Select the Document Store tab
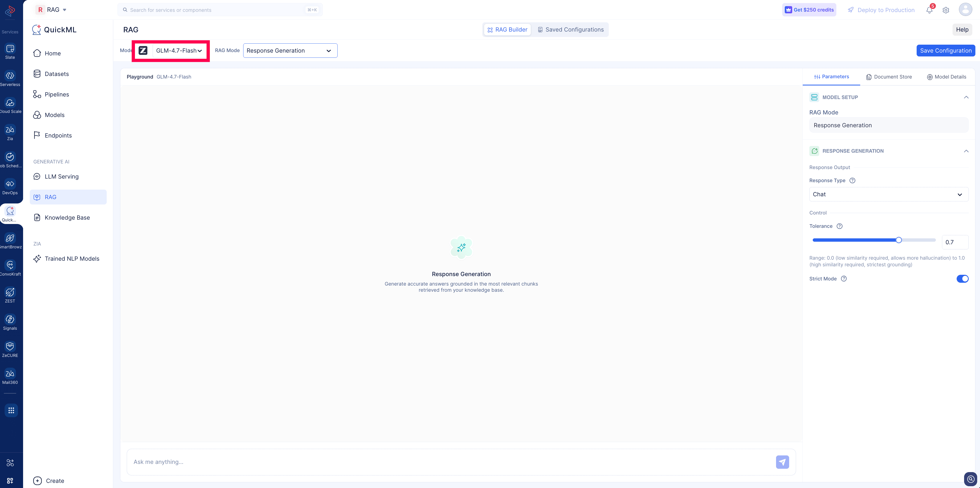The image size is (980, 488). [x=889, y=77]
